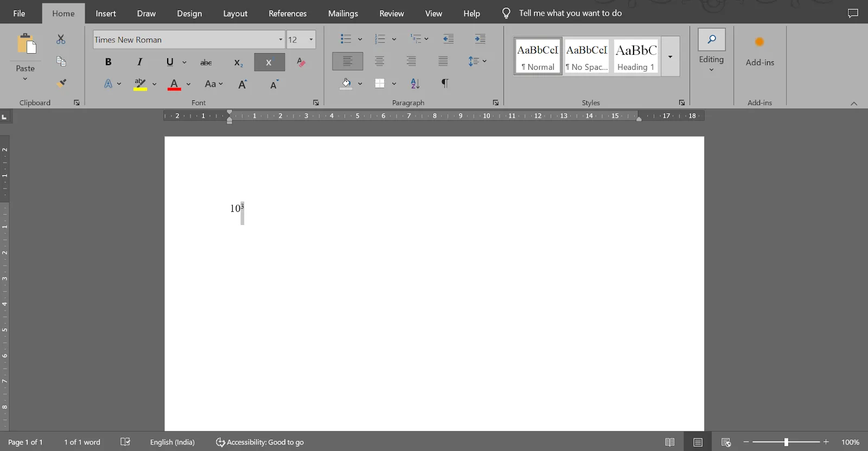Clear all formatting with eraser icon

[301, 62]
